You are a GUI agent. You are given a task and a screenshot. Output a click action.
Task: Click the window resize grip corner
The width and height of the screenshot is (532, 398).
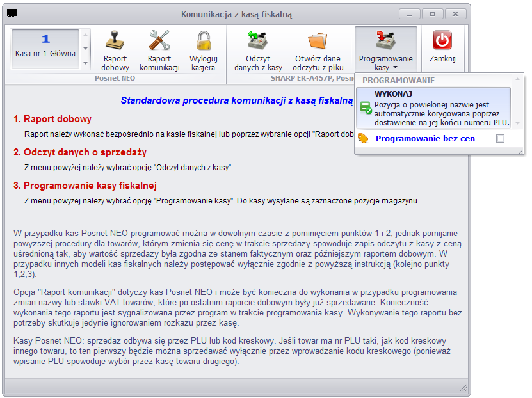(463, 388)
